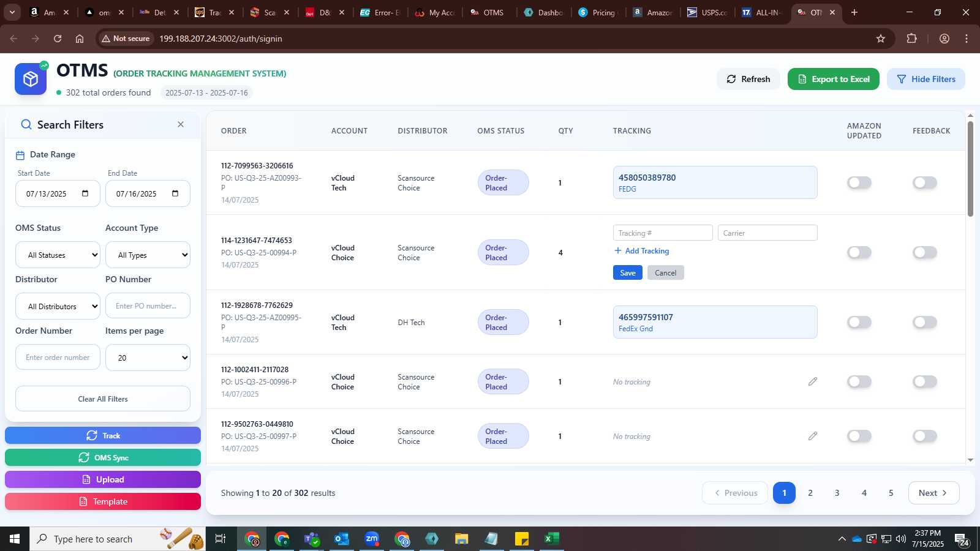Image resolution: width=980 pixels, height=551 pixels.
Task: Toggle Feedback for order 112-1928678-7762629
Action: (x=925, y=322)
